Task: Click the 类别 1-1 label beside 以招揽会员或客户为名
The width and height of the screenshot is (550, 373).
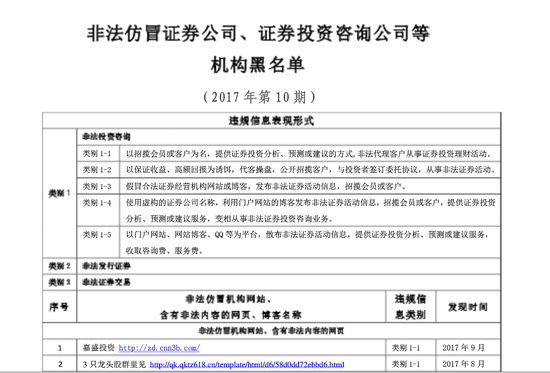Action: coord(97,153)
